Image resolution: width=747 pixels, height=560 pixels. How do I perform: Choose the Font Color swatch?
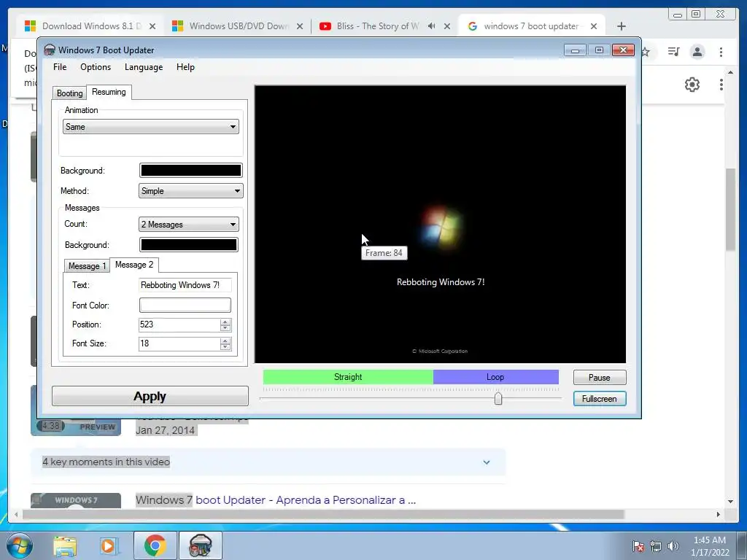point(185,306)
